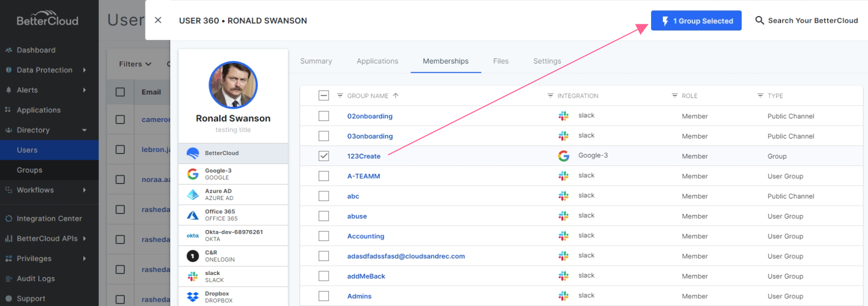Open the Accounting group link
Image resolution: width=868 pixels, height=306 pixels.
coord(365,236)
